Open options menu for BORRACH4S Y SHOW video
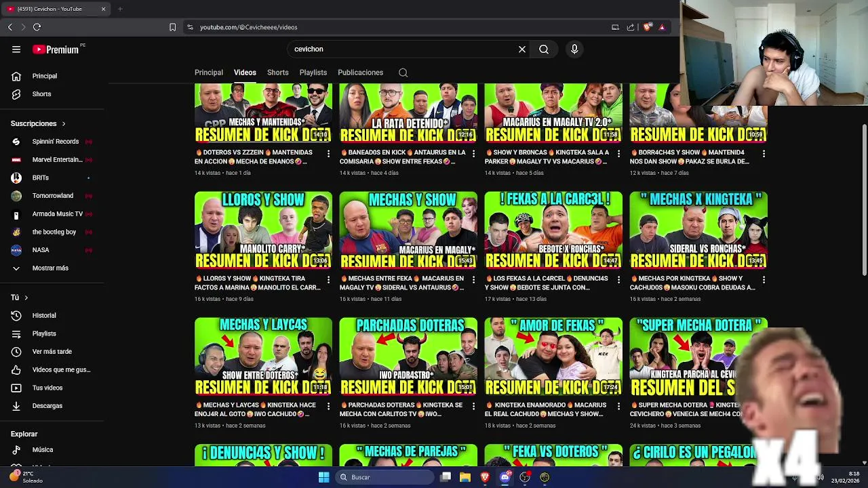Screen dimensions: 868x488 pyautogui.click(x=764, y=154)
